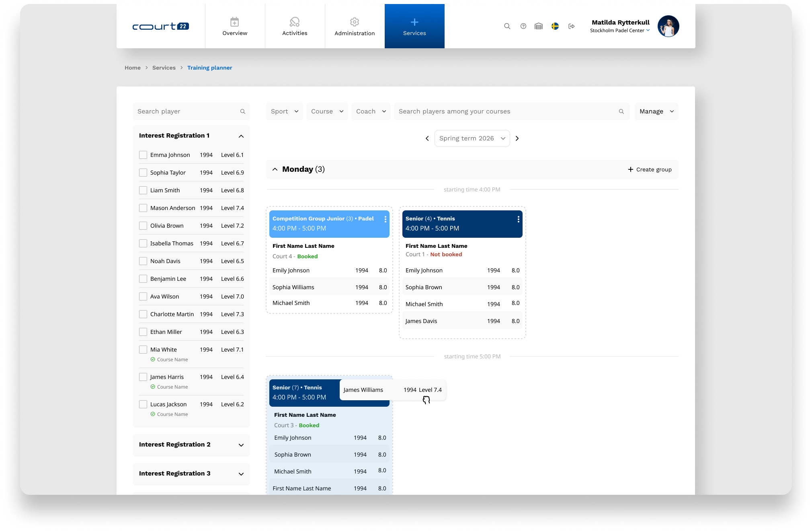
Task: Switch to the Activities tab
Action: click(295, 26)
